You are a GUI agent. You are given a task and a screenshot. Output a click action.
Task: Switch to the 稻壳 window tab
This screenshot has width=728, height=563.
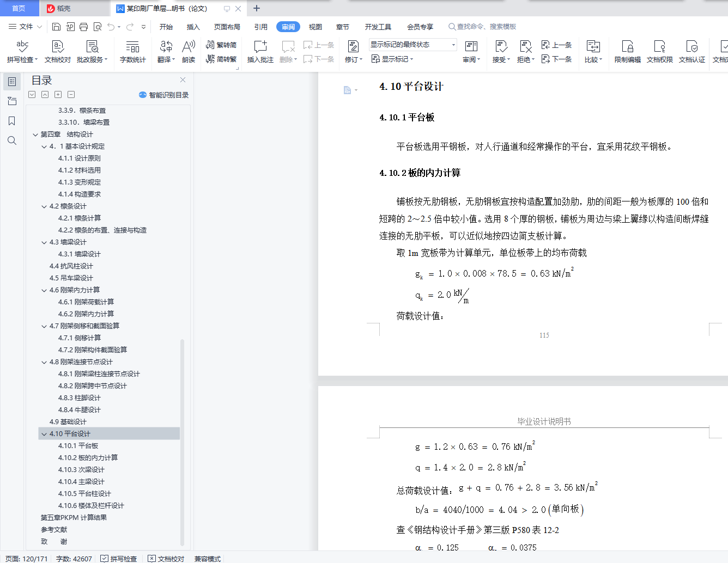[x=75, y=8]
